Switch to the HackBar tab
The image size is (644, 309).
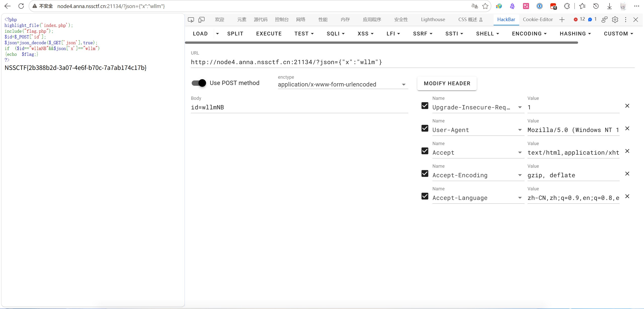[x=506, y=20]
